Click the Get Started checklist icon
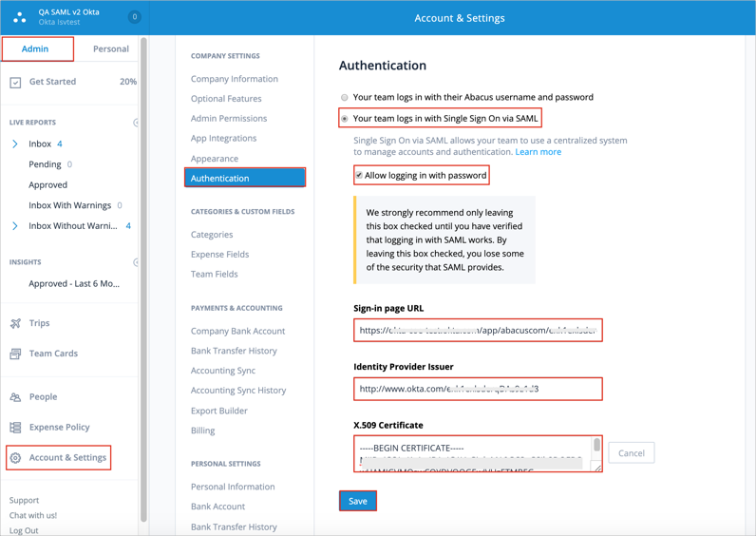 tap(15, 83)
